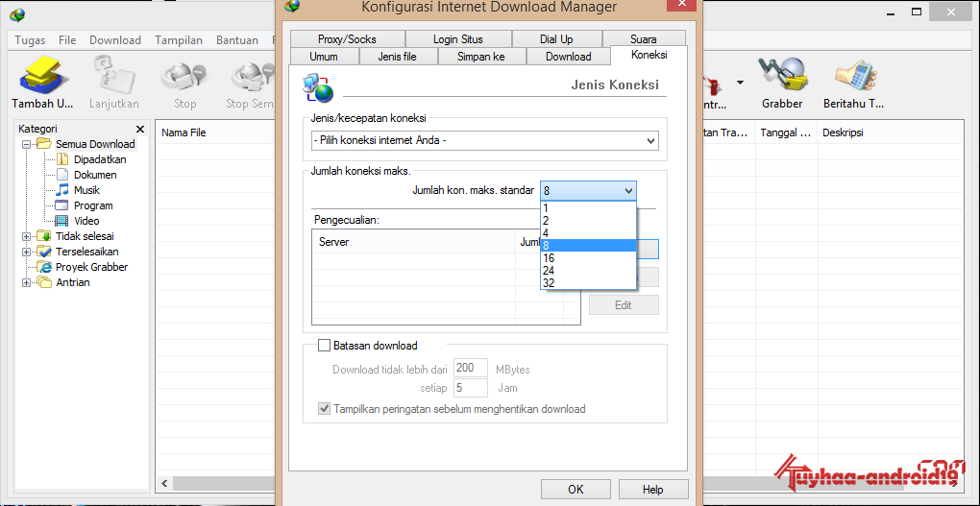Click the left arrow of horizontal scrollbar

(x=165, y=484)
